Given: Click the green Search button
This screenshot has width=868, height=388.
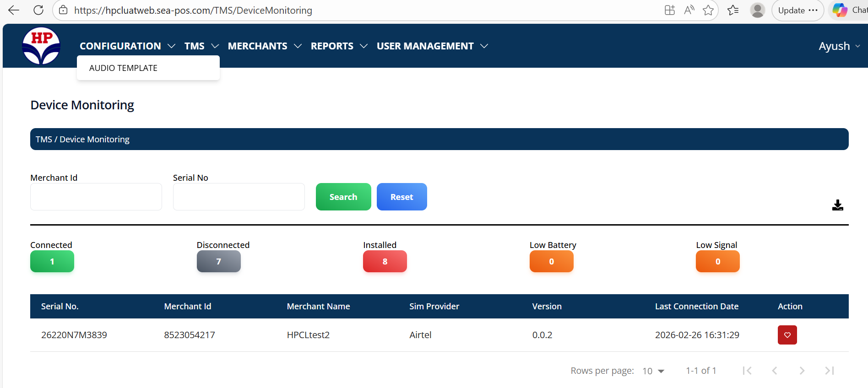Looking at the screenshot, I should (343, 197).
